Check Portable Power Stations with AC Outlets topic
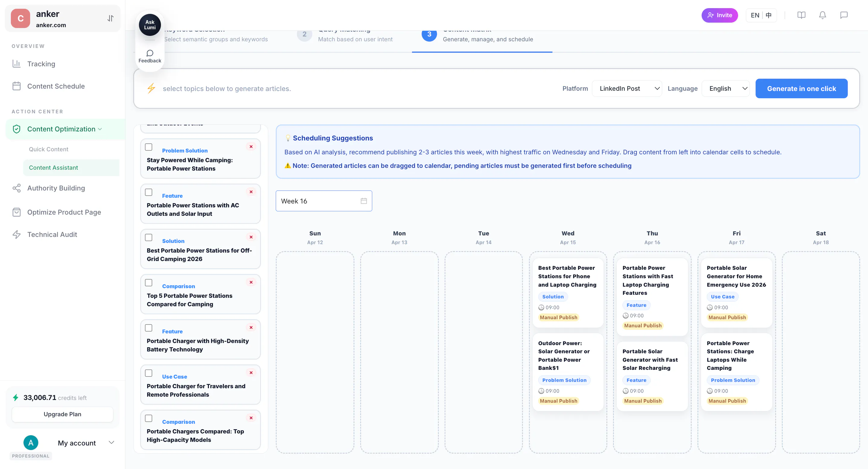The image size is (868, 469). coord(149,192)
